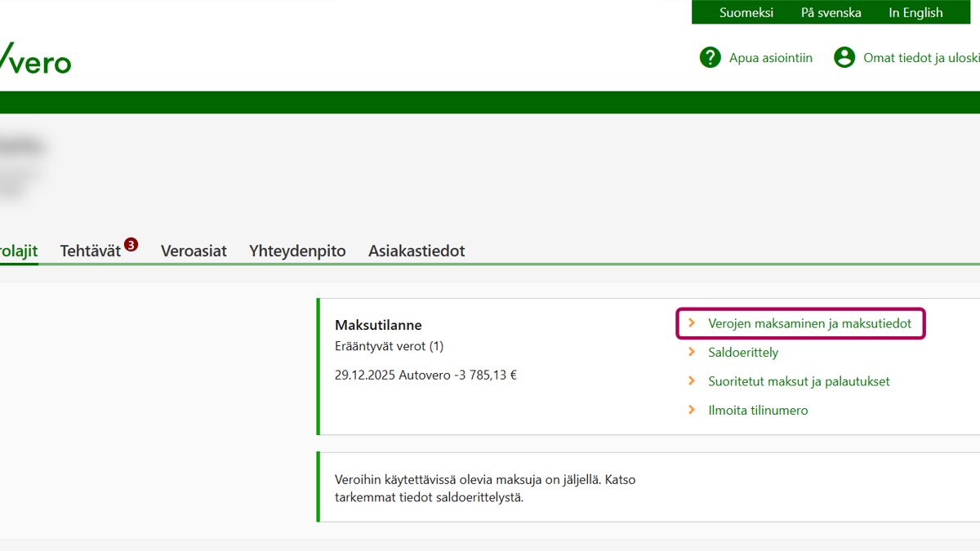Click the chevron next to Suoritetut maksut
Viewport: 980px width, 551px height.
pos(692,381)
